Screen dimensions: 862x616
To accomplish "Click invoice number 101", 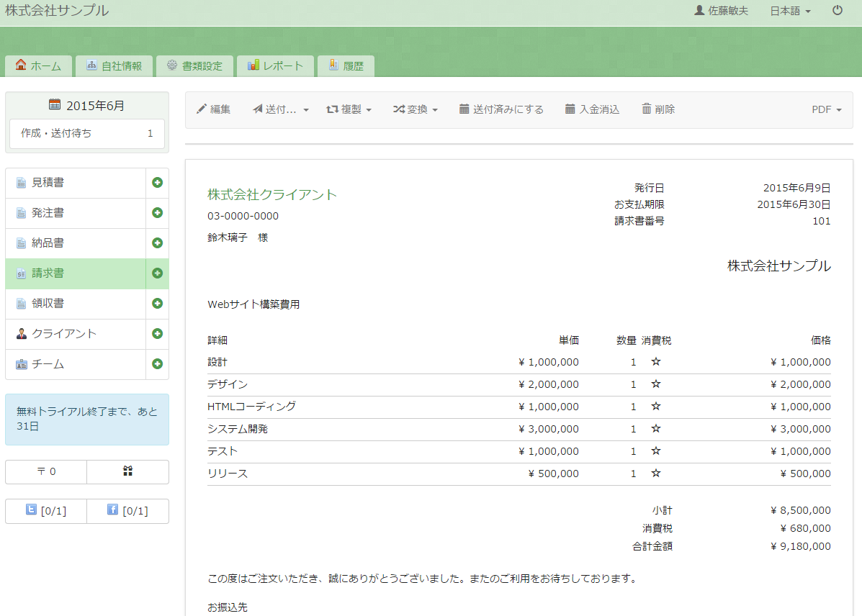I will (x=822, y=221).
